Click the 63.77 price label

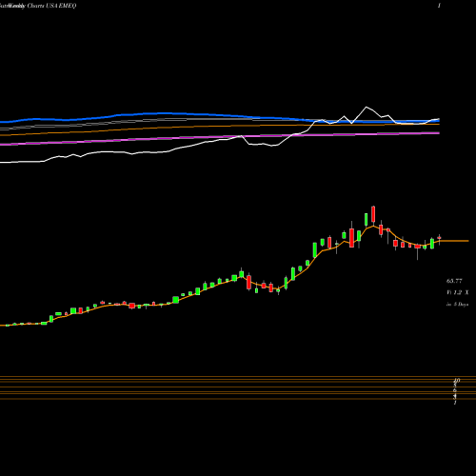[454, 281]
